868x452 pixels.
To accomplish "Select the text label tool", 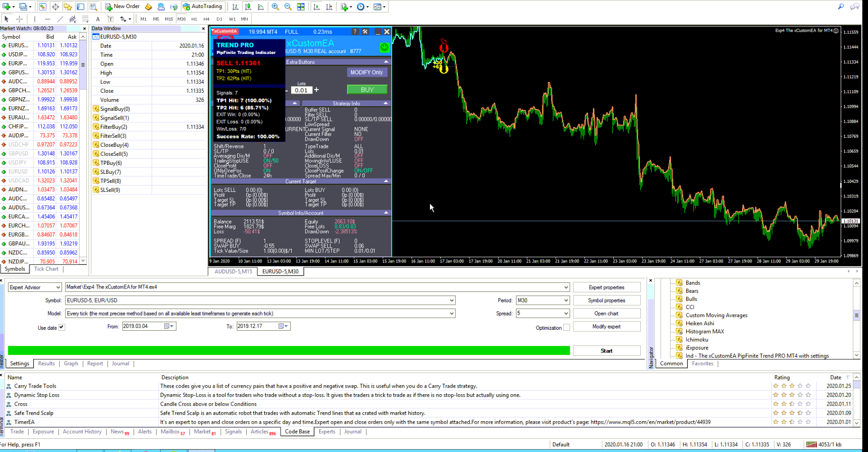I will coord(110,19).
